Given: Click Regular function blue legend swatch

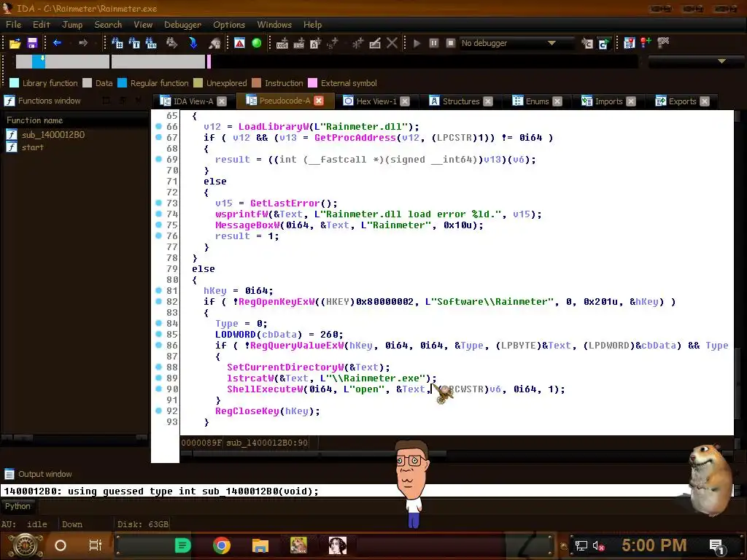Looking at the screenshot, I should pyautogui.click(x=122, y=83).
